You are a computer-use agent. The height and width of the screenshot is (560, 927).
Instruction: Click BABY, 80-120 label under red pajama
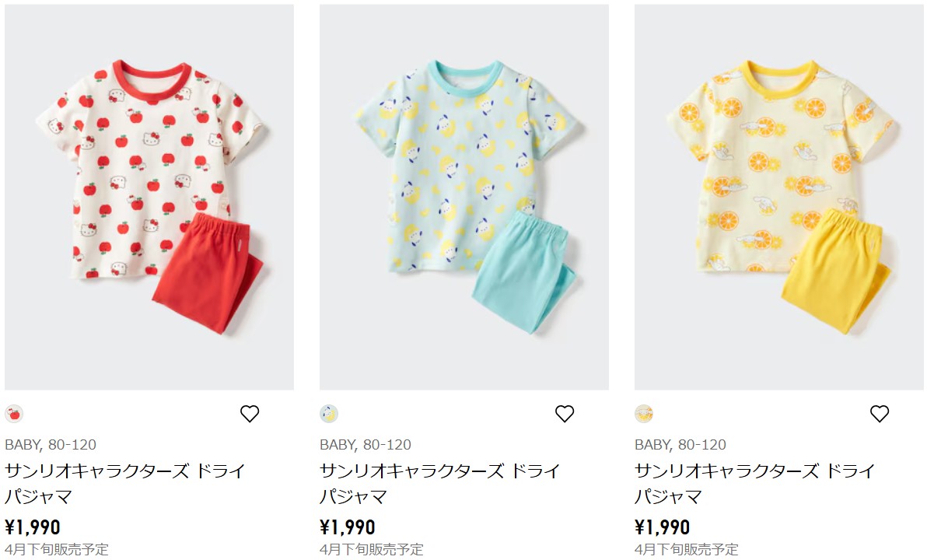[51, 445]
